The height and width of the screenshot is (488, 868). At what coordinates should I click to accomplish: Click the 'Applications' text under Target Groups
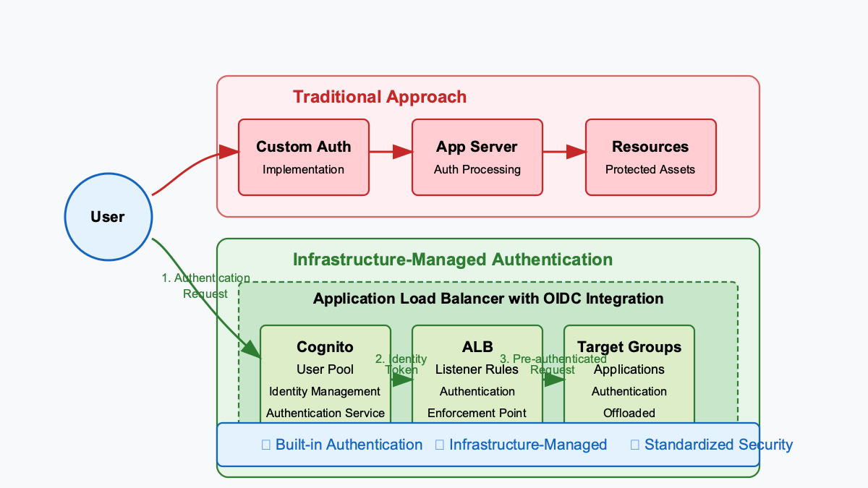pos(629,369)
